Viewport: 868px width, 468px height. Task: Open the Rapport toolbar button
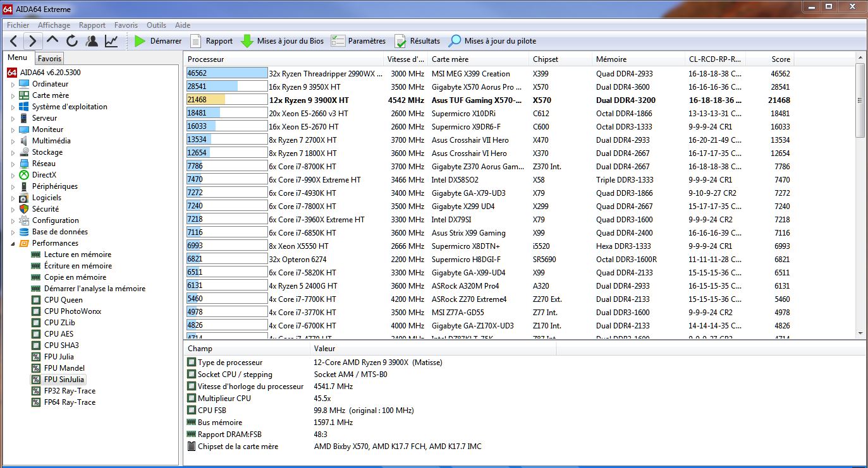(212, 41)
